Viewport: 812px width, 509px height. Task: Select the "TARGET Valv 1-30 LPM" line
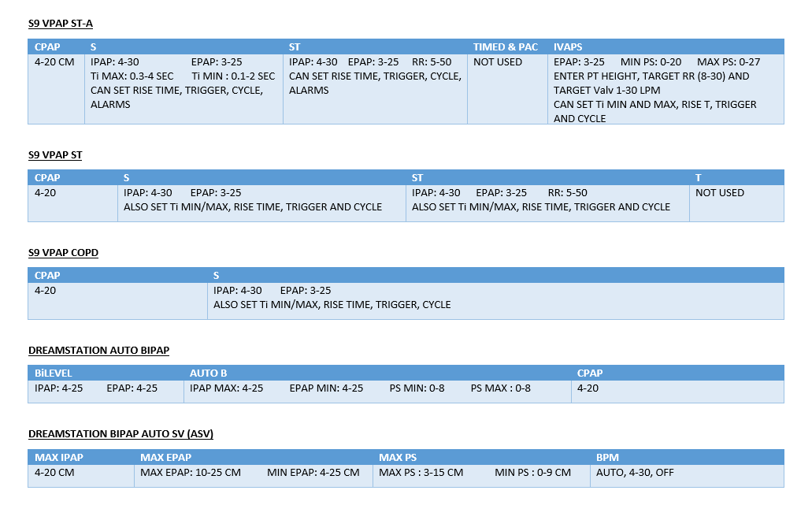tap(607, 90)
